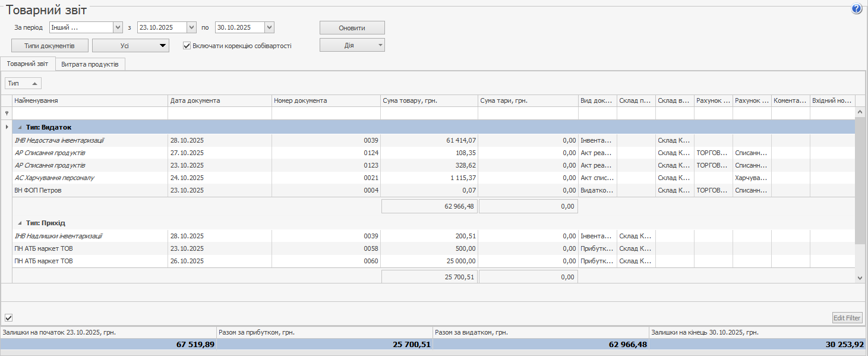Click the table scrollbar down arrow
868x356 pixels.
click(860, 277)
